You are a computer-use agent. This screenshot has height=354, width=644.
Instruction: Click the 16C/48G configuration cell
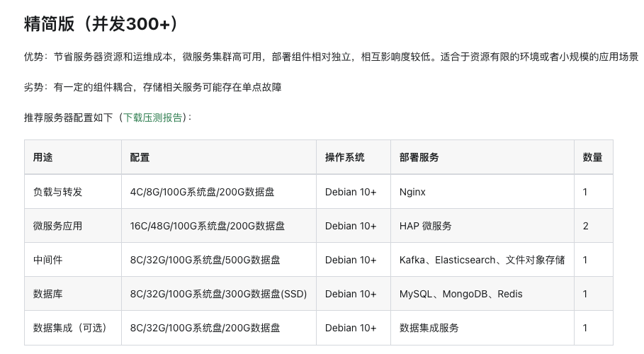pos(208,226)
